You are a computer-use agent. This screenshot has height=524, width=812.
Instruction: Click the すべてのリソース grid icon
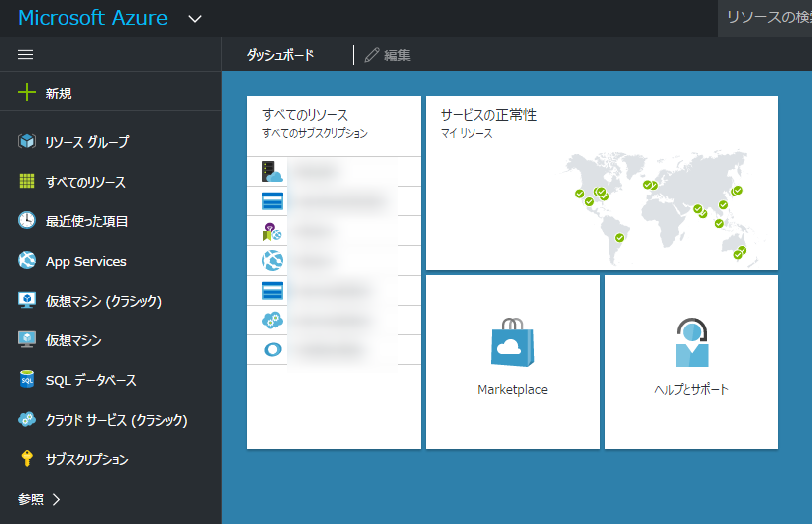27,182
